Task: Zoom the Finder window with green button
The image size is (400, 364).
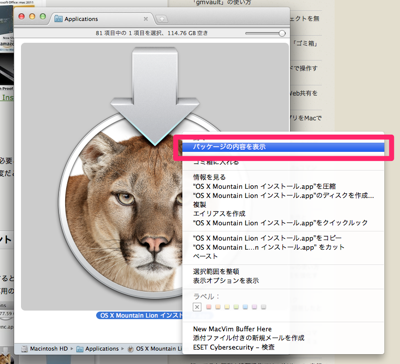Action: point(43,16)
